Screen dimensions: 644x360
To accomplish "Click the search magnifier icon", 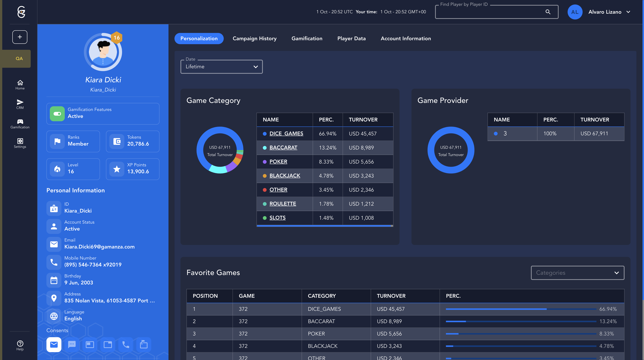I will [x=548, y=12].
